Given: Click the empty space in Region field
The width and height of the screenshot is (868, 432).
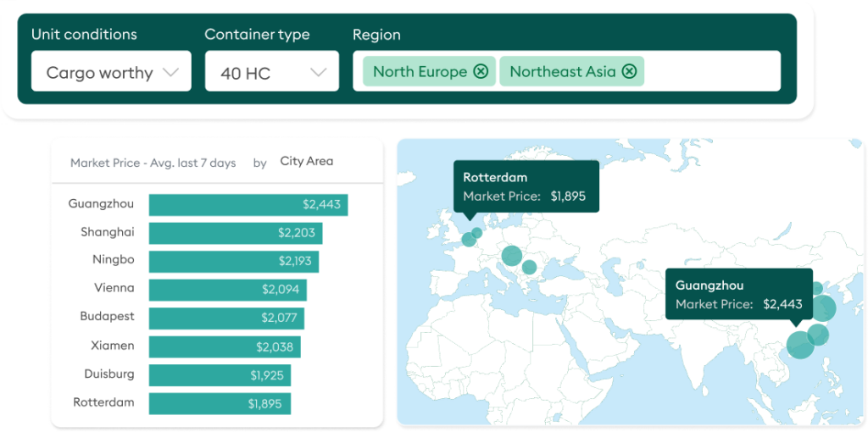Looking at the screenshot, I should (710, 72).
